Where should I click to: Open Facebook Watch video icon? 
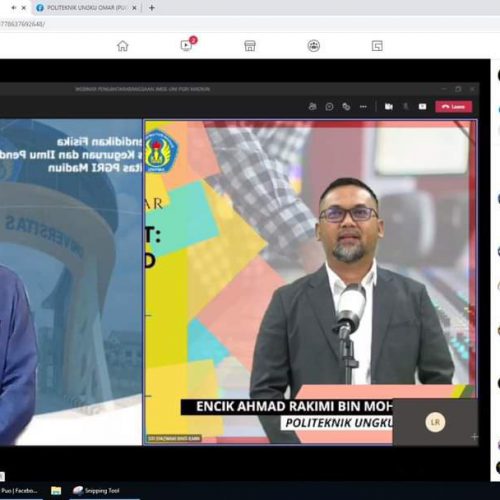pyautogui.click(x=186, y=45)
